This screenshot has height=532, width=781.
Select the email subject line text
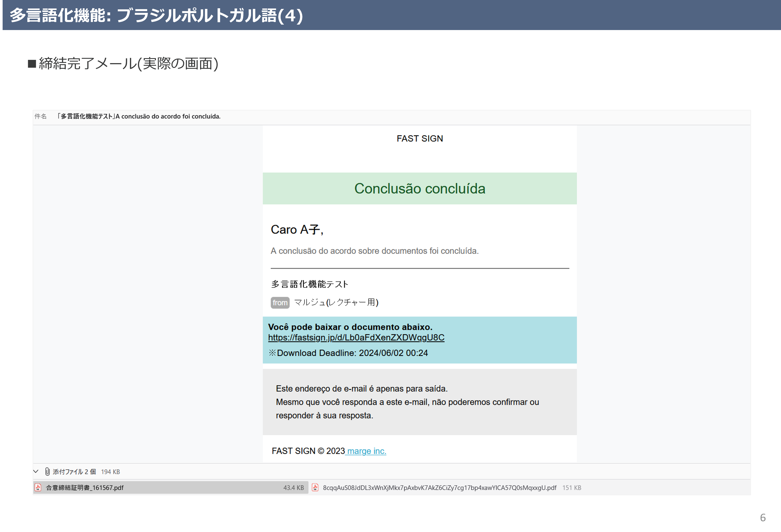139,116
